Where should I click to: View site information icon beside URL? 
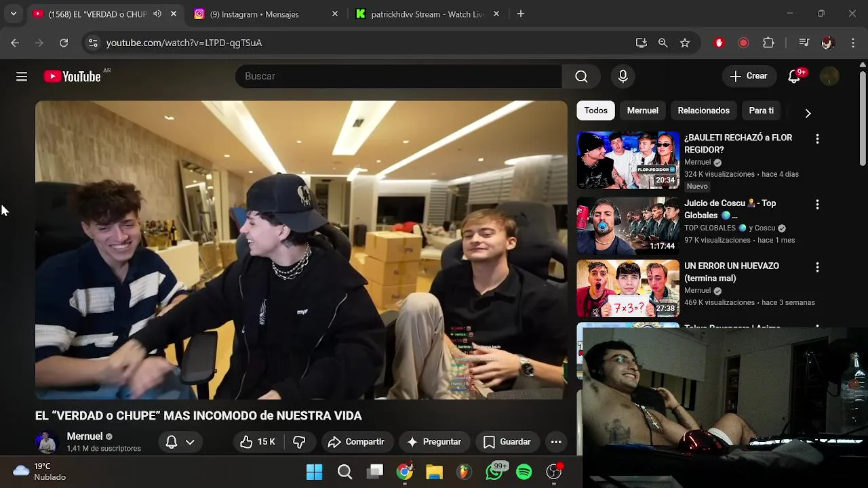(93, 43)
